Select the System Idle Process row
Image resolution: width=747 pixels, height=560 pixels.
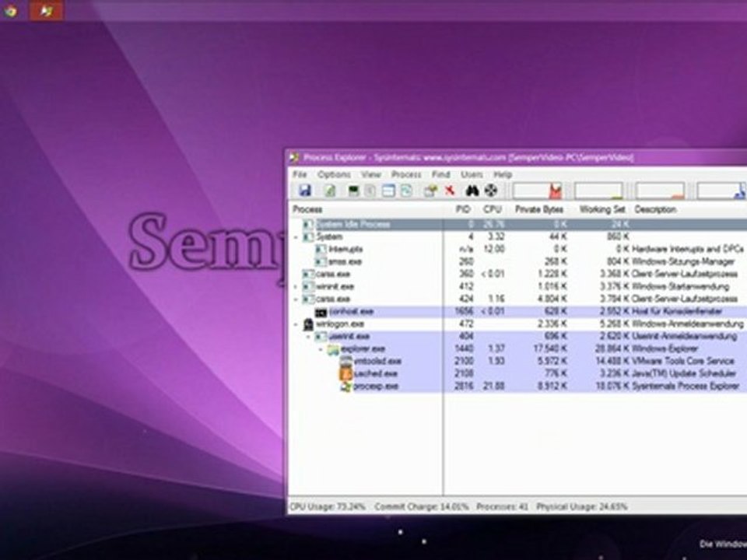click(518, 224)
